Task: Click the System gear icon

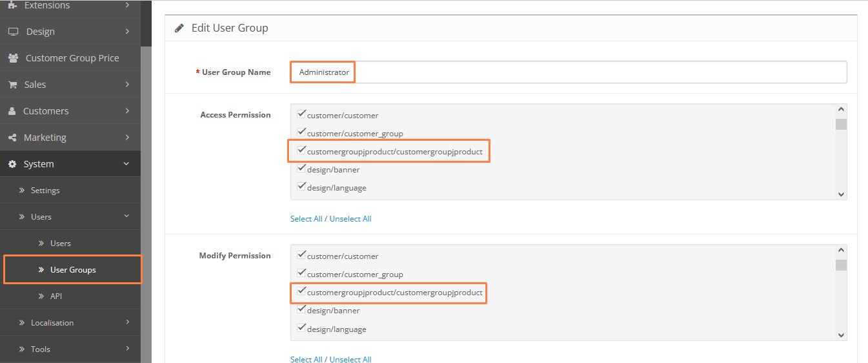Action: click(12, 164)
